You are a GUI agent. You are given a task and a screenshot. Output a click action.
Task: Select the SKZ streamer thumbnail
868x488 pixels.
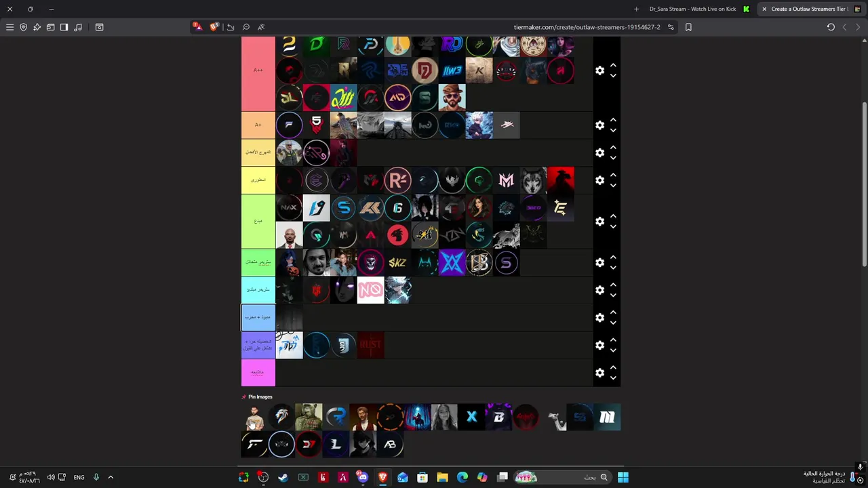pyautogui.click(x=397, y=262)
